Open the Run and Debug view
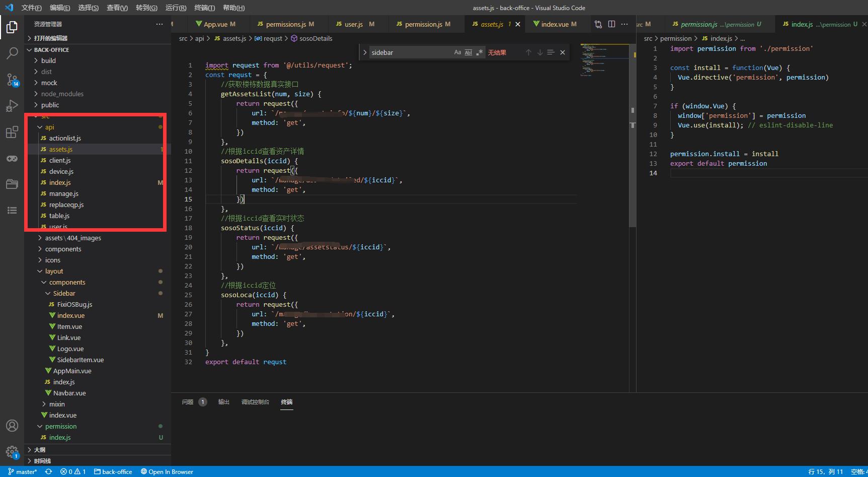This screenshot has width=868, height=477. (12, 106)
